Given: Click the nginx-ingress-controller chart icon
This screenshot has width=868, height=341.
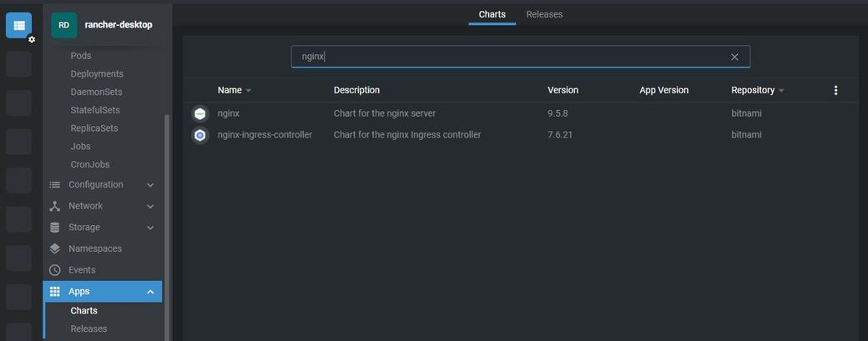Looking at the screenshot, I should pyautogui.click(x=199, y=135).
